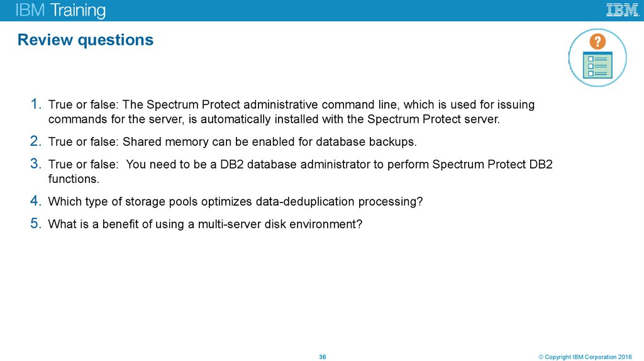This screenshot has height=361, width=644.
Task: Click the slide page number 36
Action: click(x=323, y=357)
